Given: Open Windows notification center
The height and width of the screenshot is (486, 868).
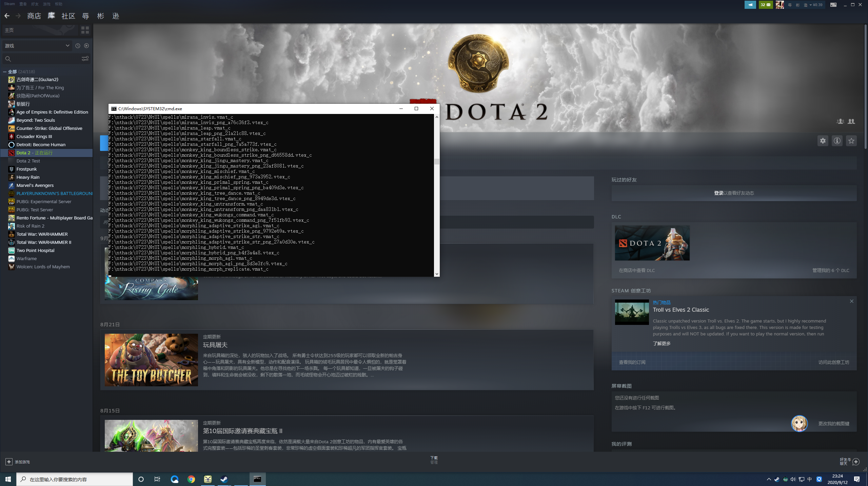Looking at the screenshot, I should click(857, 479).
